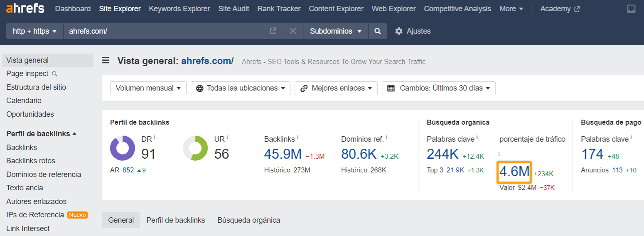Open Site Explorer
The height and width of the screenshot is (236, 644).
(120, 9)
